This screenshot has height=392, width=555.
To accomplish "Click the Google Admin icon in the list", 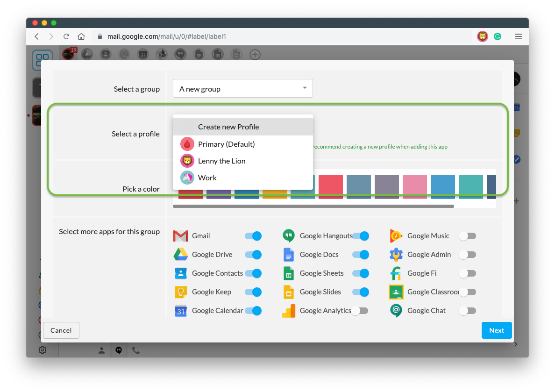I will click(396, 255).
